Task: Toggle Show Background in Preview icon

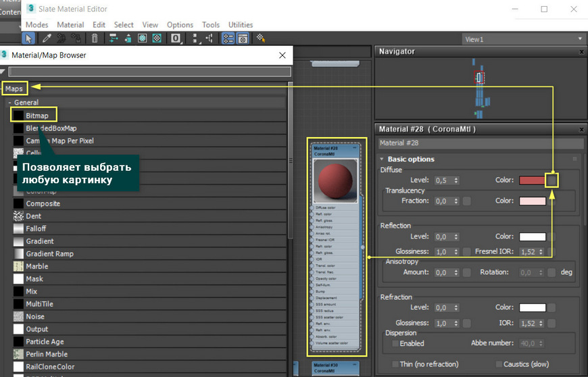Action: (x=157, y=39)
